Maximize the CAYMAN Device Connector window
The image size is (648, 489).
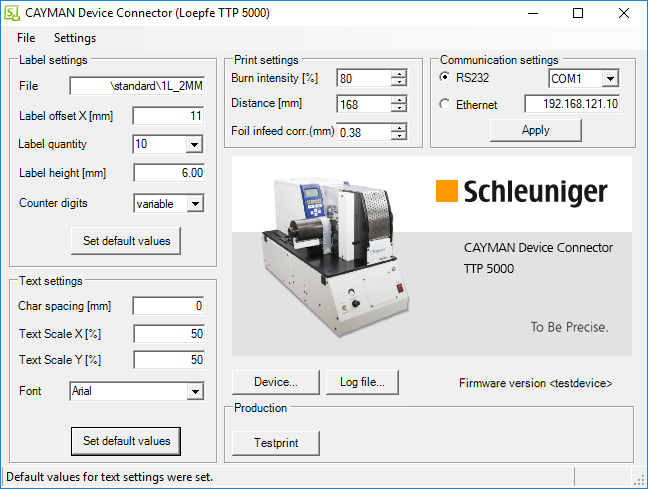point(578,13)
